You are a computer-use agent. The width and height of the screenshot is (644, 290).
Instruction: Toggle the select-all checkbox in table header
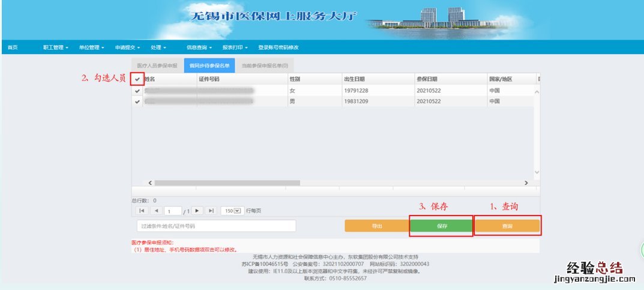137,79
